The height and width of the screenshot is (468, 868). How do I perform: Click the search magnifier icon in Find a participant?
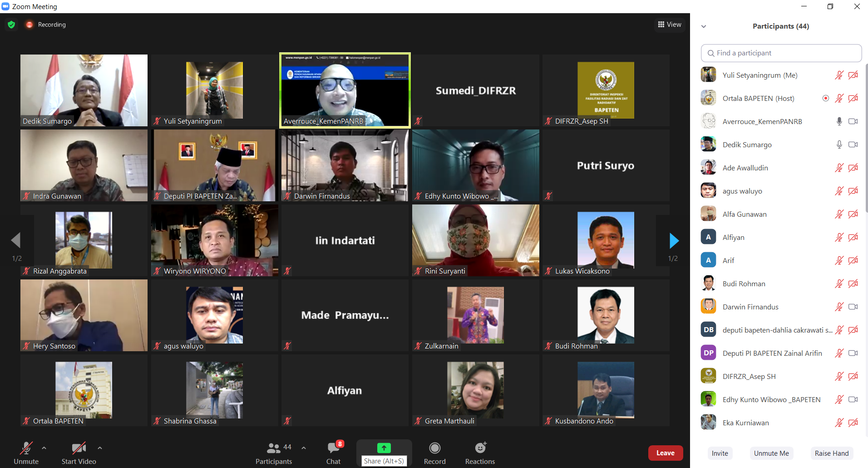pos(711,53)
